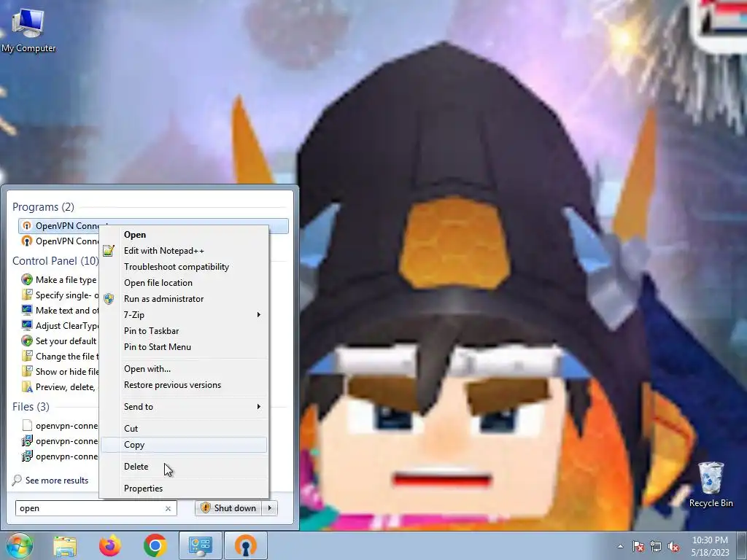Open 'Set your default' control panel result
Screen dimensions: 747x560
tap(60, 341)
